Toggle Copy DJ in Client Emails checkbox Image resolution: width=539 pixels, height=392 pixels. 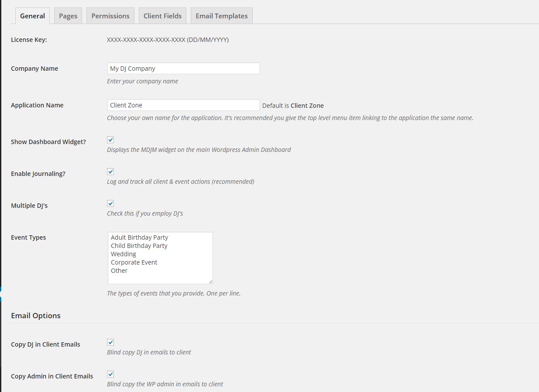[110, 342]
